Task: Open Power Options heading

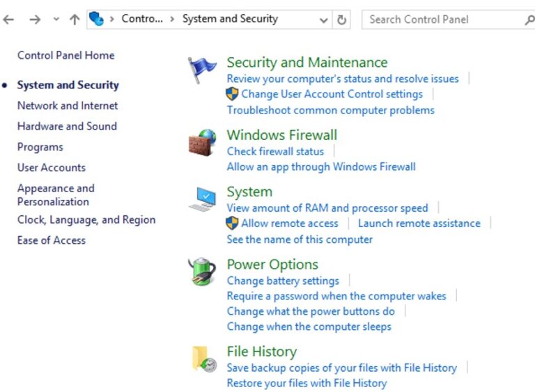Action: click(x=272, y=265)
